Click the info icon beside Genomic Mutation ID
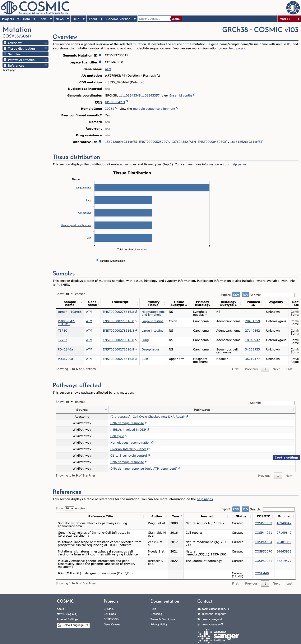This screenshot has height=644, width=301. coord(100,55)
